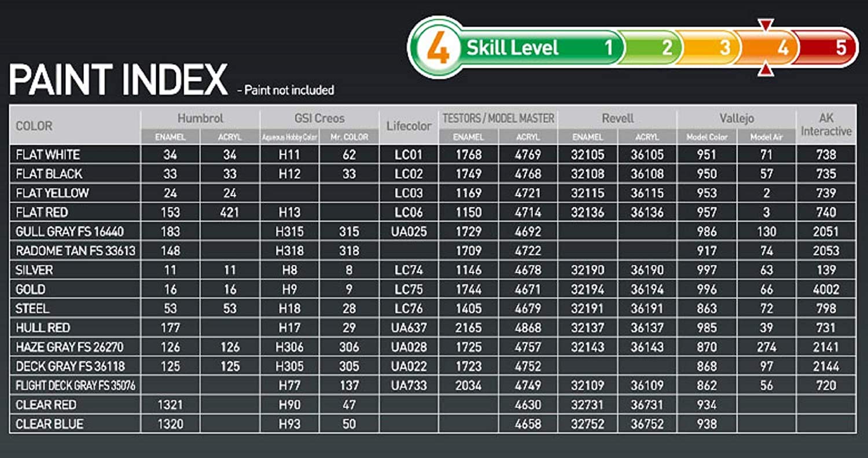This screenshot has height=458, width=868.
Task: Click the "TESTORS / MODEL MASTER" header
Action: (498, 118)
